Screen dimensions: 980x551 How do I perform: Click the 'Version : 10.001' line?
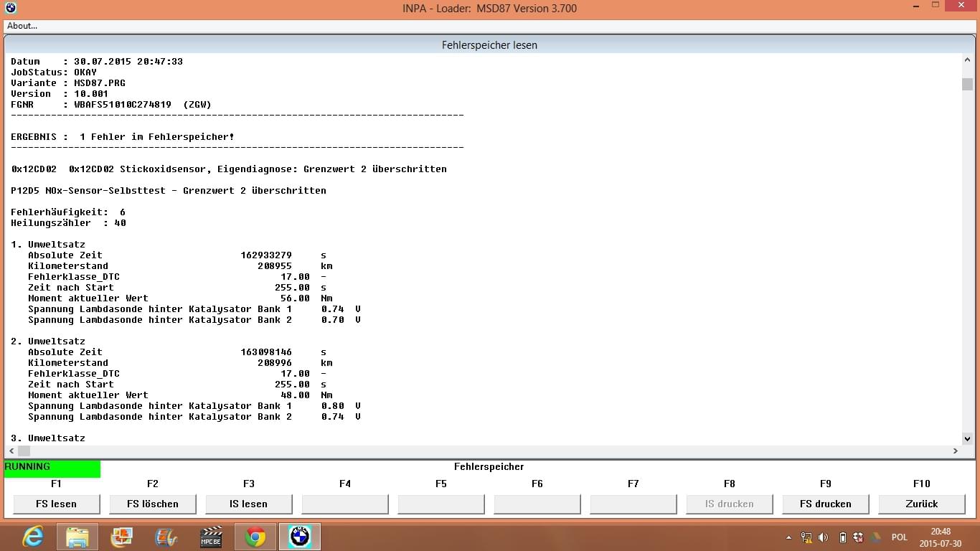coord(60,94)
